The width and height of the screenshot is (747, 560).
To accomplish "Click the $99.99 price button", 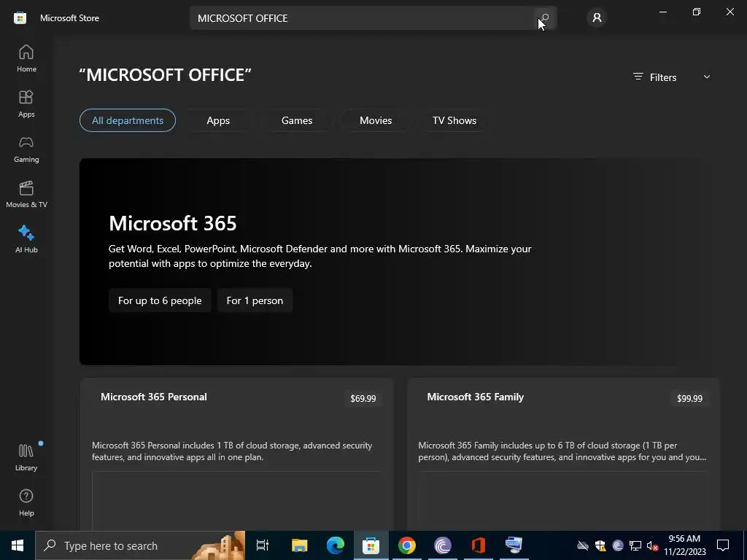I will coord(689,398).
